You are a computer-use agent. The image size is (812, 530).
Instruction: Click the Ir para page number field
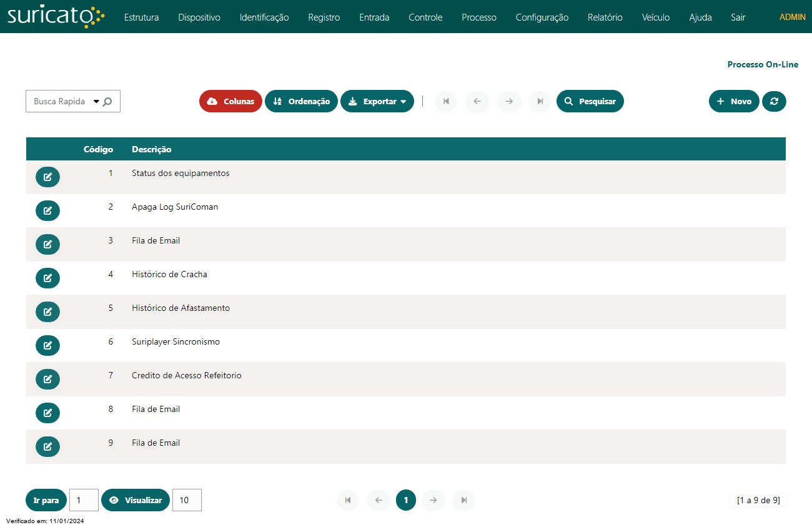(x=84, y=500)
